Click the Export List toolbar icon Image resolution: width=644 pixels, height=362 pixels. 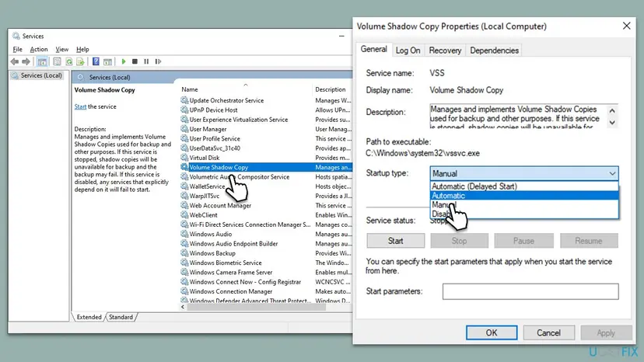click(x=81, y=61)
